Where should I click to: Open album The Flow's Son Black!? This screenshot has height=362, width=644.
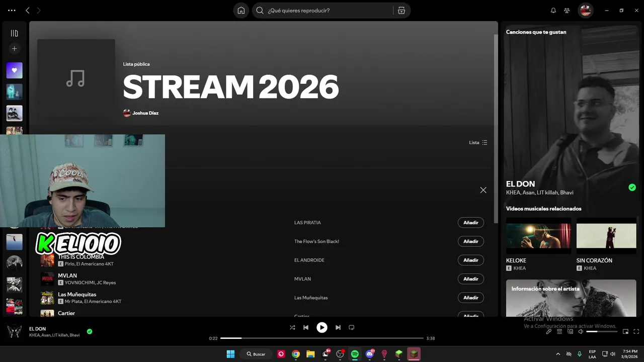316,241
